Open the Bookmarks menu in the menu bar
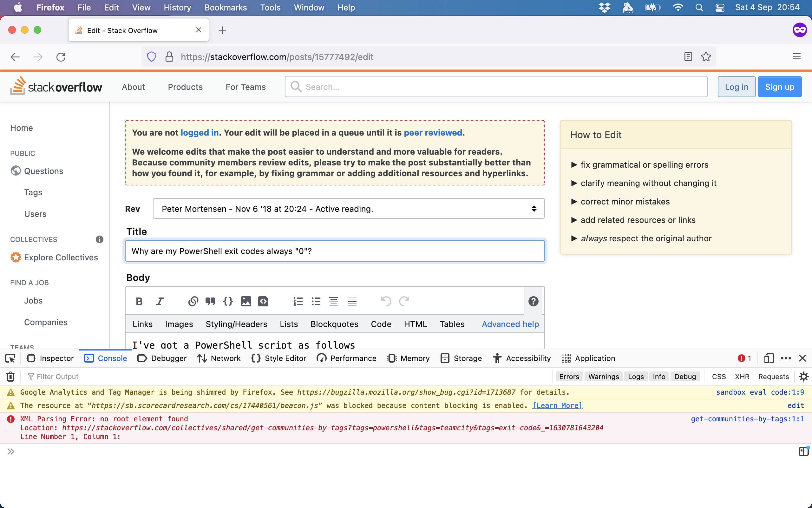The height and width of the screenshot is (508, 812). pos(226,7)
